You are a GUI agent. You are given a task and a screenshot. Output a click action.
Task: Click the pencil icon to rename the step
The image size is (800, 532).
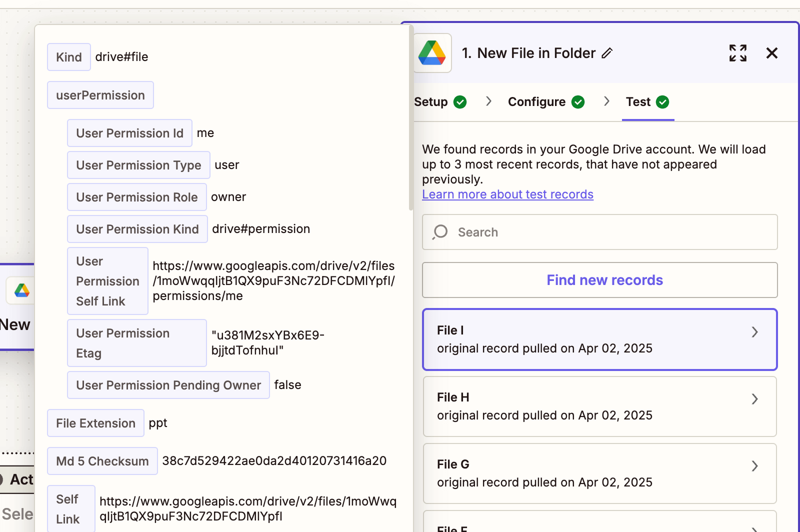tap(607, 53)
